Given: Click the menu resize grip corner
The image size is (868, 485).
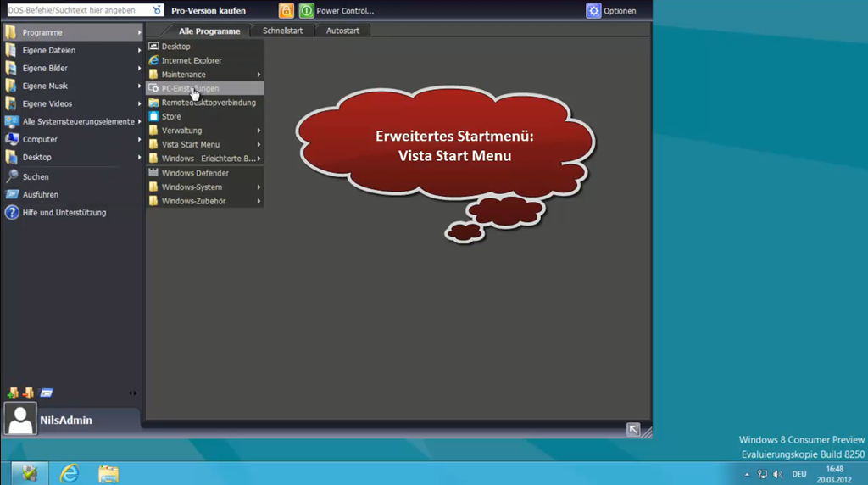Looking at the screenshot, I should pyautogui.click(x=647, y=432).
